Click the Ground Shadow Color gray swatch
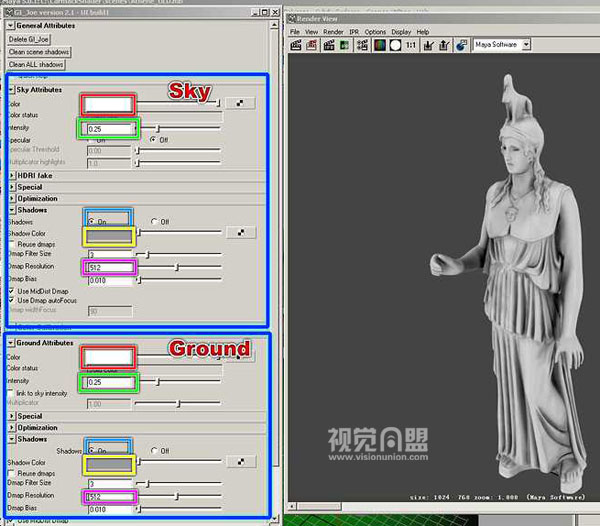Image resolution: width=600 pixels, height=526 pixels. point(109,465)
